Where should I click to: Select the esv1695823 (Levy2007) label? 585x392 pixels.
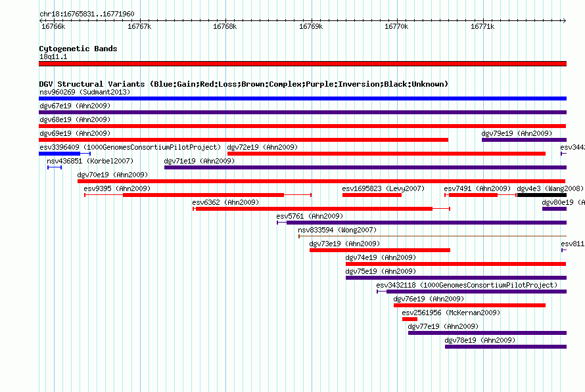383,188
